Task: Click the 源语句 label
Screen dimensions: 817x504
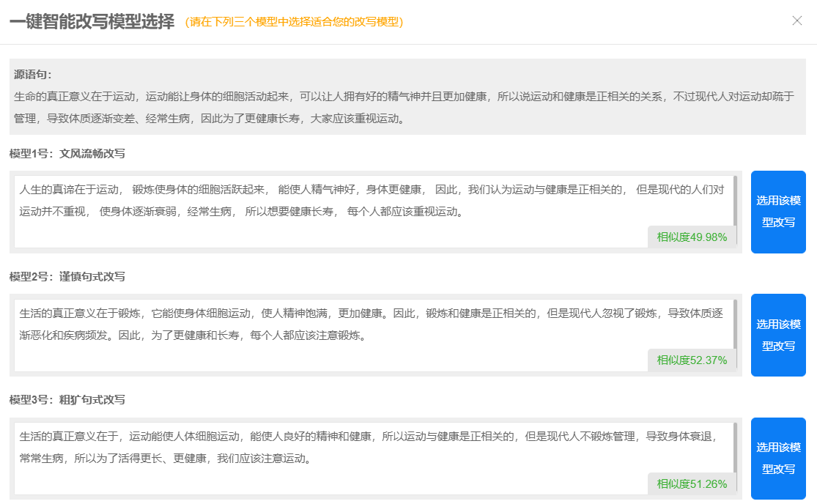Action: 33,75
